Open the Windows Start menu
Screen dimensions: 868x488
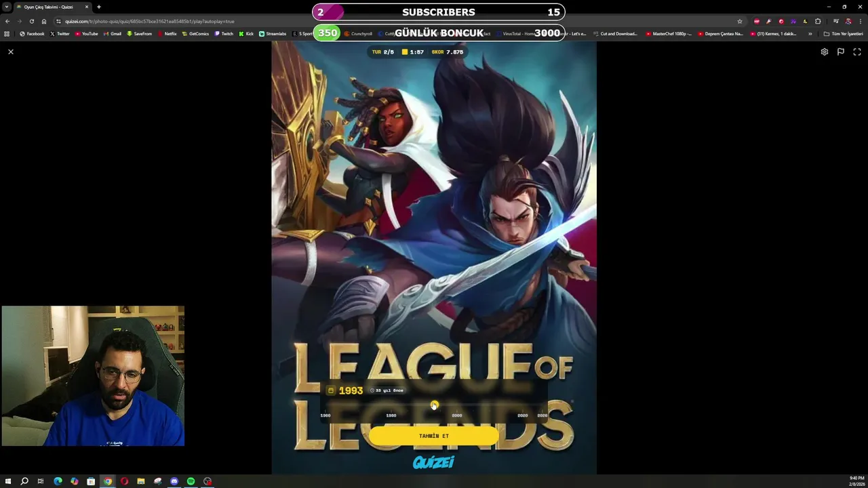(x=8, y=481)
